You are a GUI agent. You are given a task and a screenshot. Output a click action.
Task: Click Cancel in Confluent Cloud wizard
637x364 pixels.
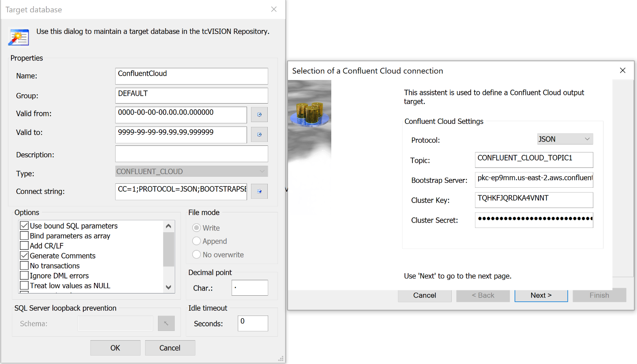coord(425,295)
